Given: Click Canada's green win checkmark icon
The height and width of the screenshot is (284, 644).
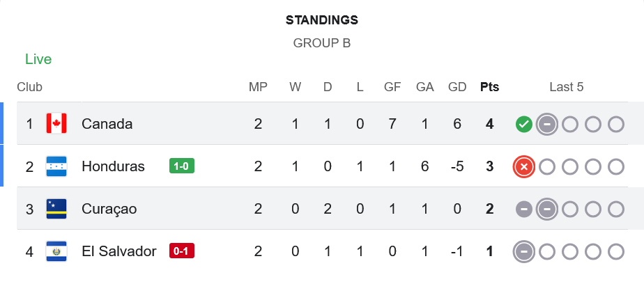Looking at the screenshot, I should pyautogui.click(x=524, y=125).
